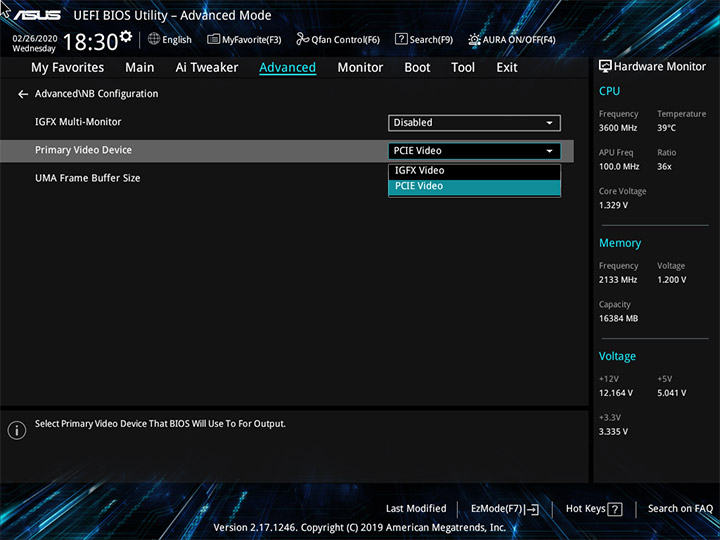Click the 02/26/2020 date
720x540 pixels.
point(34,39)
